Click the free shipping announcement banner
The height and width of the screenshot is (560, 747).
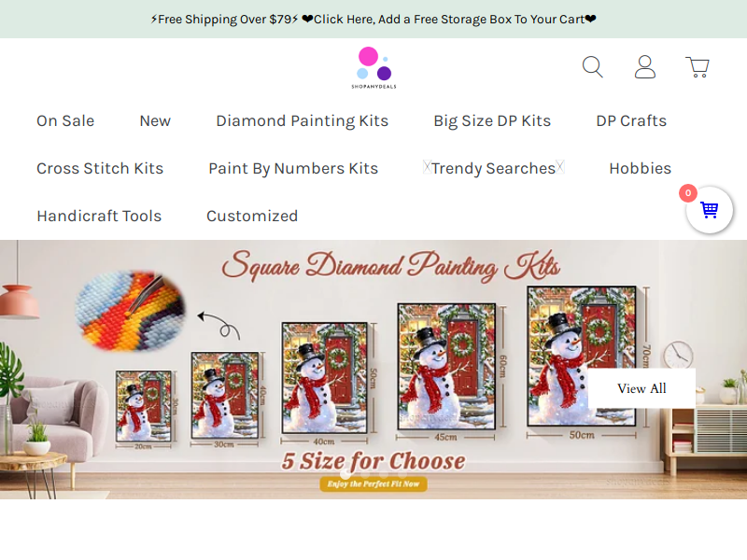[x=373, y=19]
